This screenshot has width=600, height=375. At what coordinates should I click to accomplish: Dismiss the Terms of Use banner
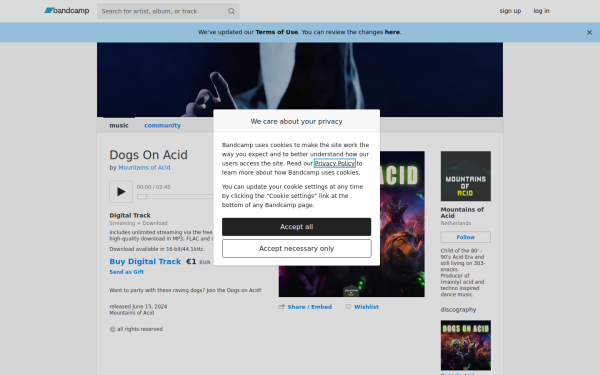(589, 33)
